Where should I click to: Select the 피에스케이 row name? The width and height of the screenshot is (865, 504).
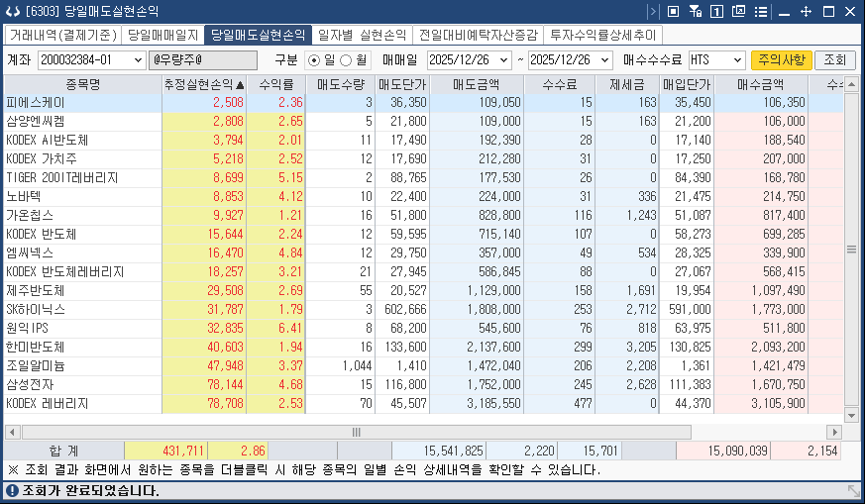pyautogui.click(x=36, y=103)
